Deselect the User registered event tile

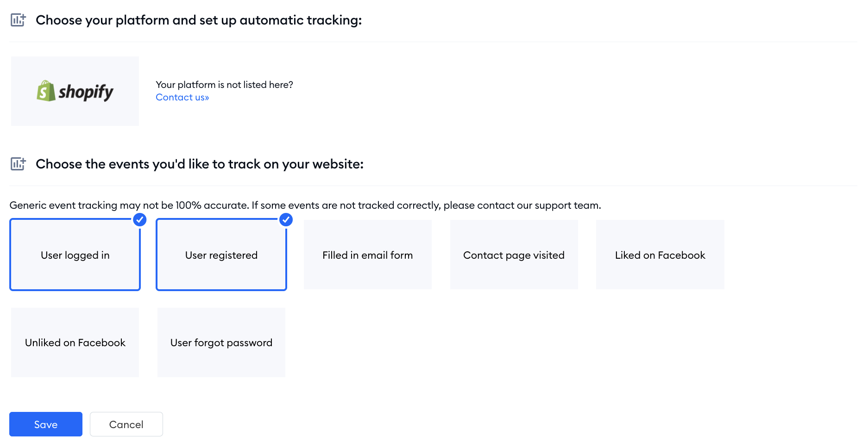[221, 255]
